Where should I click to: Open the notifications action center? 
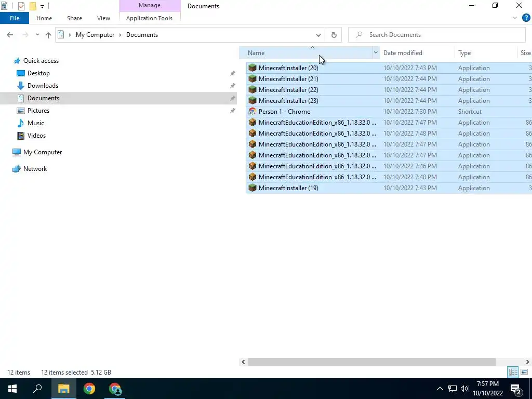coord(516,389)
